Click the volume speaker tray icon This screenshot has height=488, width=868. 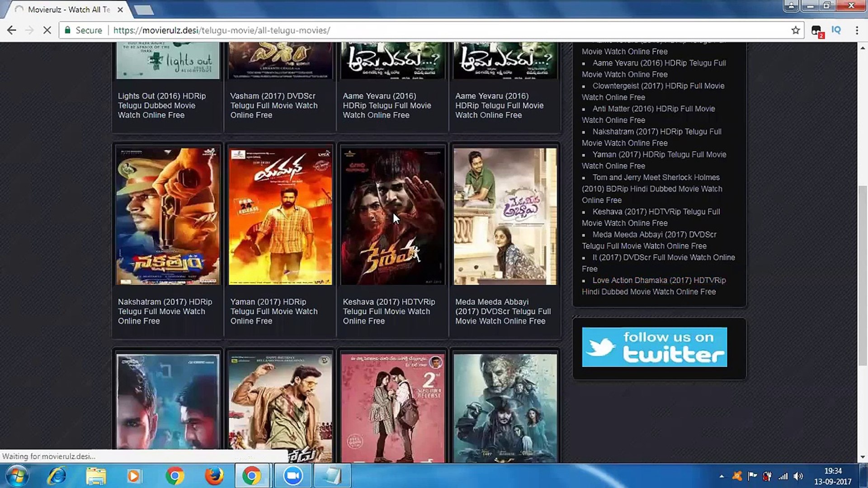tap(798, 476)
